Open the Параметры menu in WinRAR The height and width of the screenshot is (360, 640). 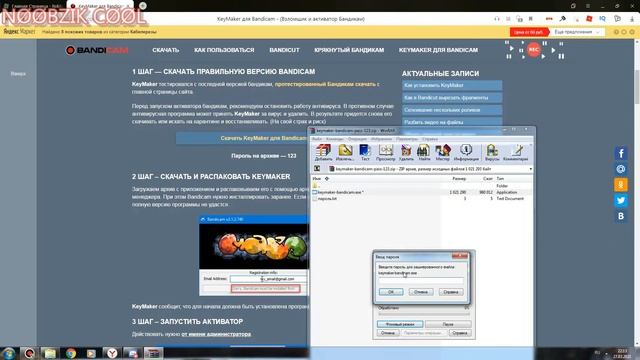(407, 139)
